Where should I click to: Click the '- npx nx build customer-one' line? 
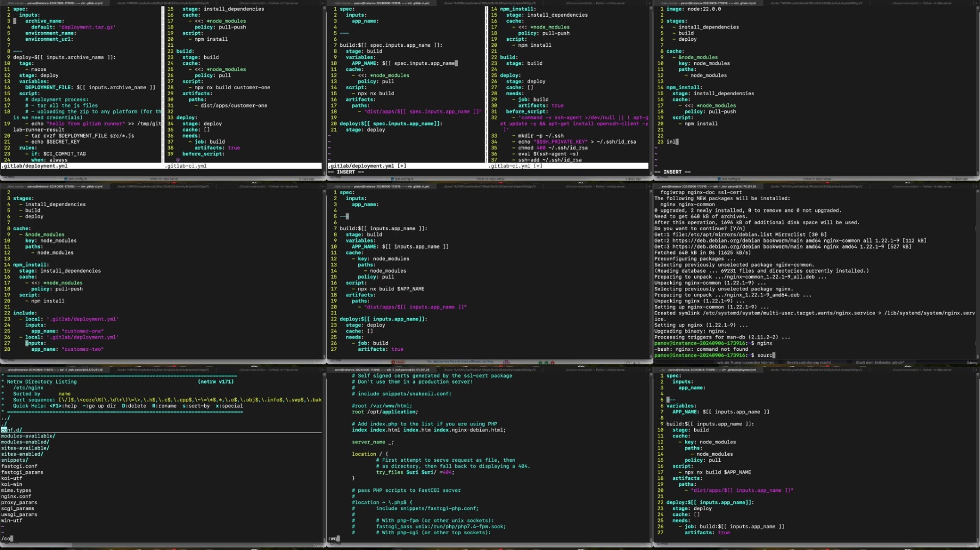pos(229,87)
